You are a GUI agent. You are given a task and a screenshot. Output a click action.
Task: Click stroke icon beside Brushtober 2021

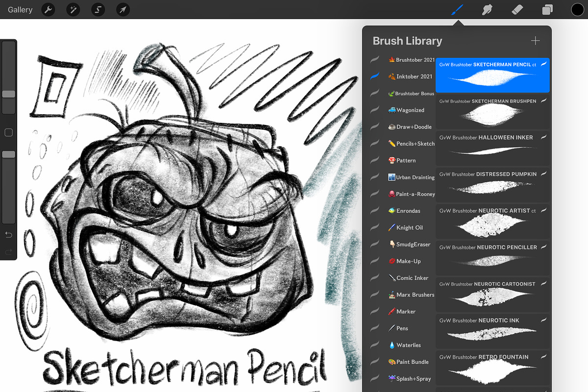click(x=375, y=60)
